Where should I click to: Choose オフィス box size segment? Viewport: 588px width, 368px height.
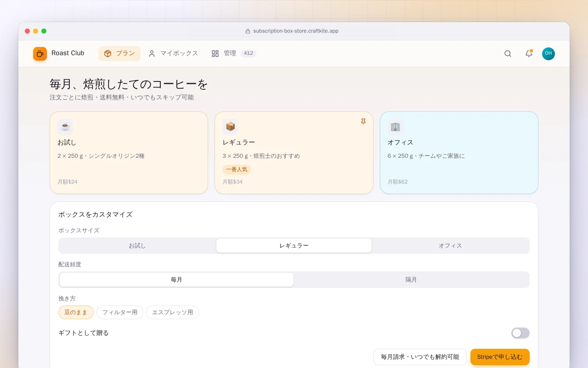[450, 246]
